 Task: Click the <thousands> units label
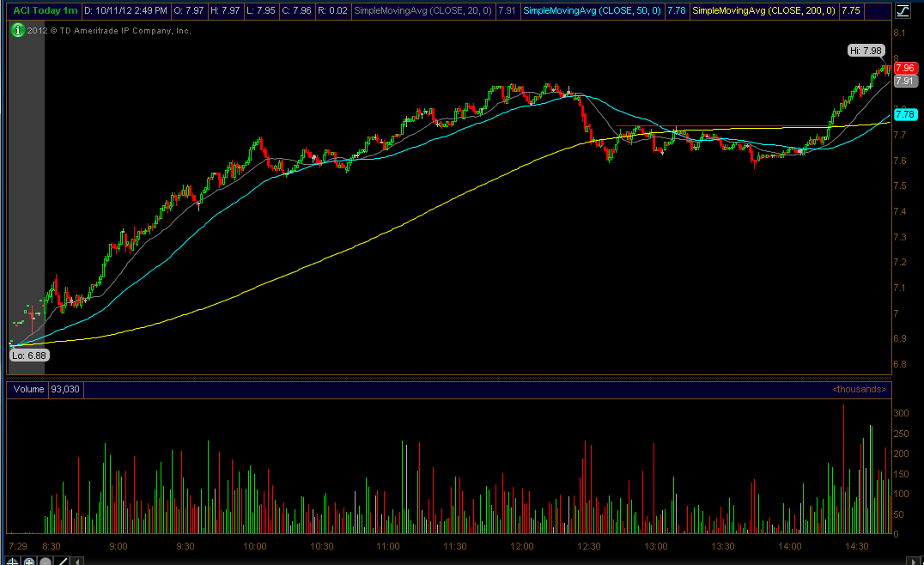pos(860,390)
